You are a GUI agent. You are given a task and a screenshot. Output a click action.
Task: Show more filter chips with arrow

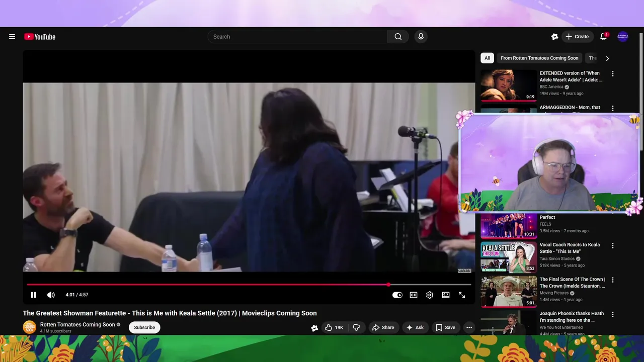[607, 58]
